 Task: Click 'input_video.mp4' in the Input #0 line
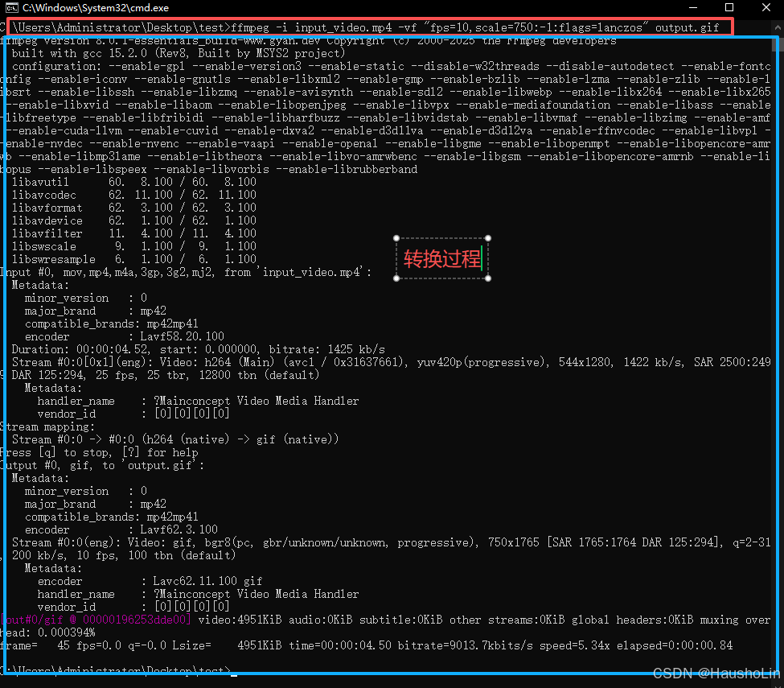click(x=311, y=272)
